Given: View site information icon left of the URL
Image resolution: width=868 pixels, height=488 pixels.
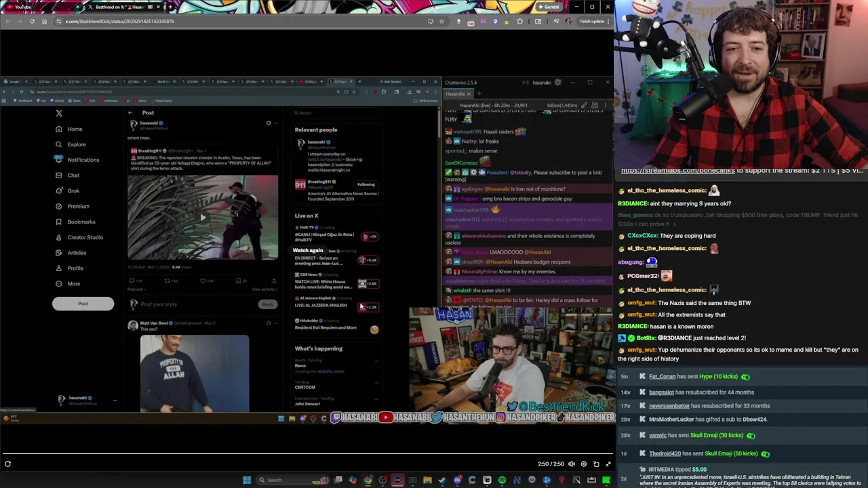Looking at the screenshot, I should point(59,21).
